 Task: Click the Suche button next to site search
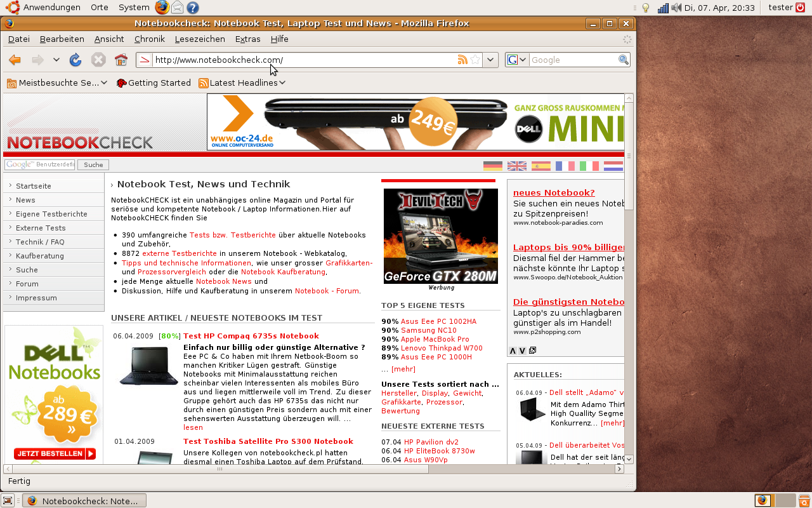(x=93, y=164)
